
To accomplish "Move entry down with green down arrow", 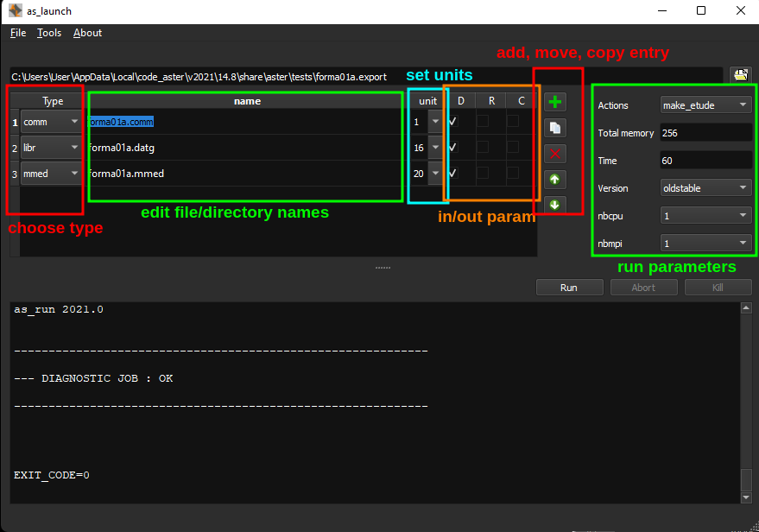I will point(555,206).
